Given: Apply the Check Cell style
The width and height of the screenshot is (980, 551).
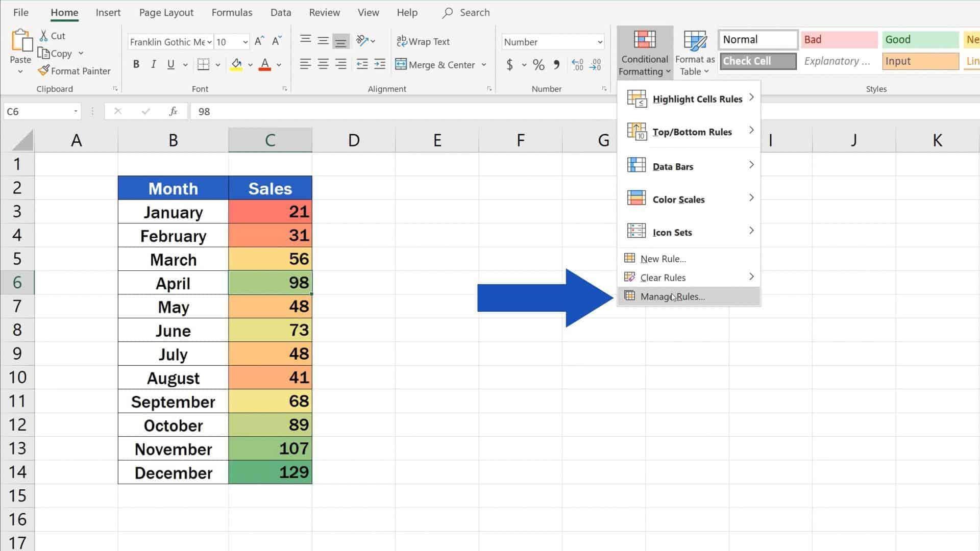Looking at the screenshot, I should 757,61.
